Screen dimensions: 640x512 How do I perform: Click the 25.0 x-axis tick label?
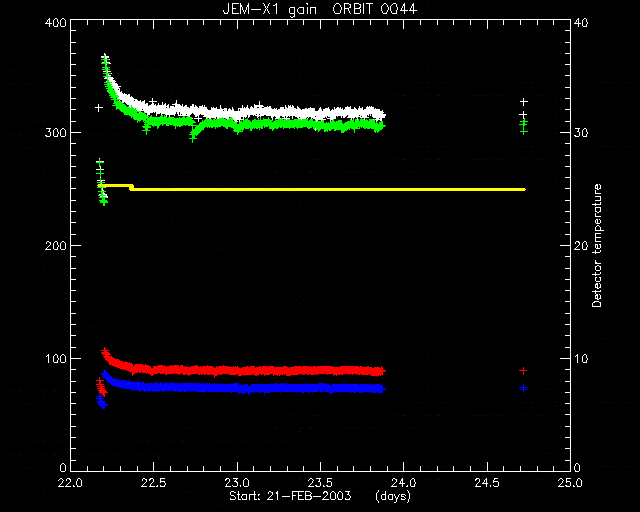pos(570,483)
